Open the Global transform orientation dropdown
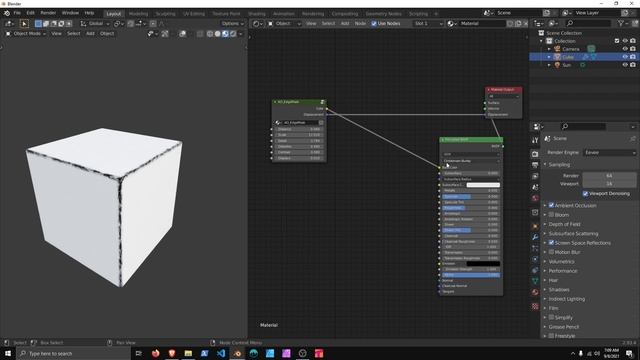The image size is (640, 360). 95,24
